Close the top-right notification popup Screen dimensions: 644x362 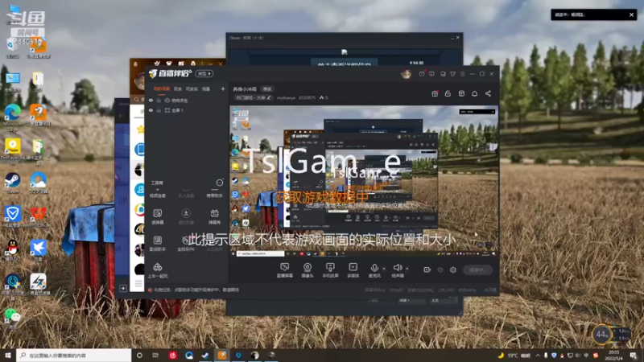coord(631,14)
